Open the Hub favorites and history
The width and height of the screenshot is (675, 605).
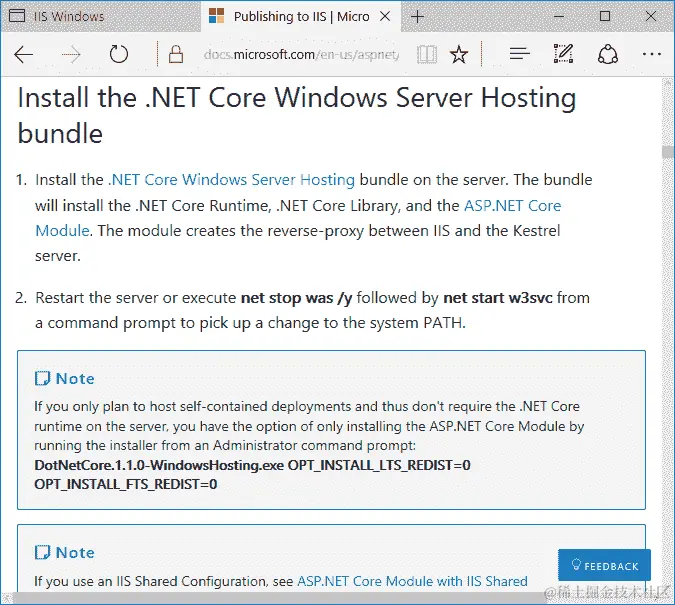click(519, 54)
